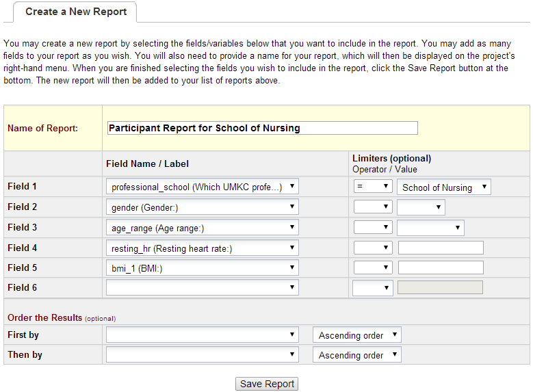This screenshot has height=392, width=533.
Task: Open the School of Nursing value dropdown
Action: click(444, 187)
